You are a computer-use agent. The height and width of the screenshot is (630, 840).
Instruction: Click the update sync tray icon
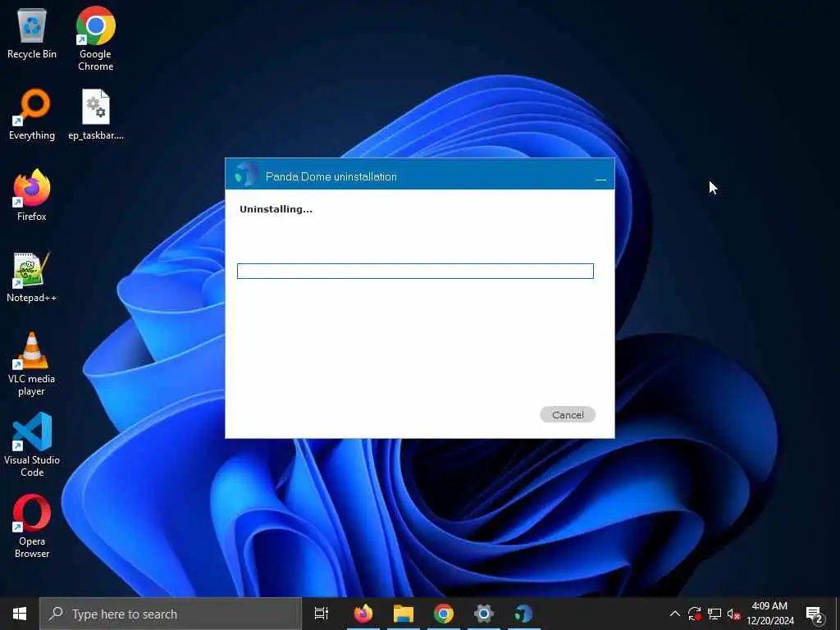[695, 614]
